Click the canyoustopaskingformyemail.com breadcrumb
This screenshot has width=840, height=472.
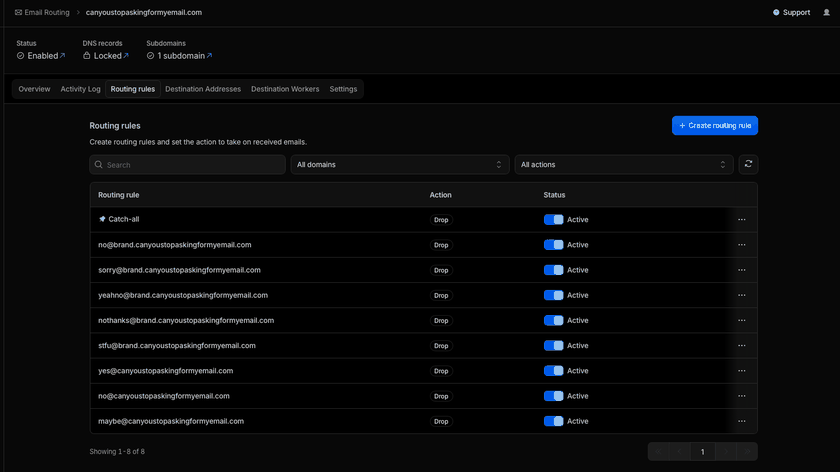point(144,12)
